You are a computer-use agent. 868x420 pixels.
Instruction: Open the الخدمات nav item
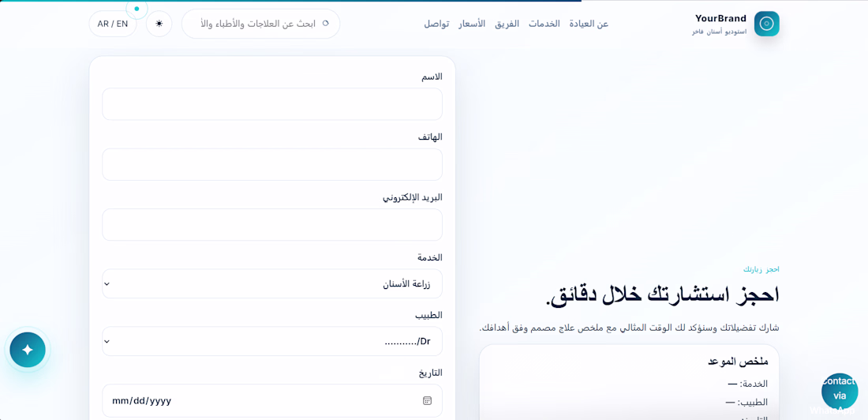pos(544,24)
